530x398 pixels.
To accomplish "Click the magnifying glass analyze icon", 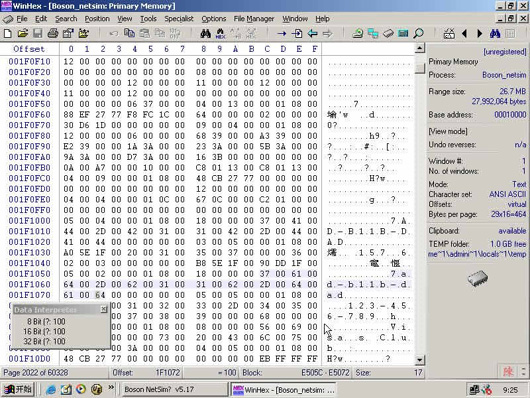I will click(x=418, y=33).
